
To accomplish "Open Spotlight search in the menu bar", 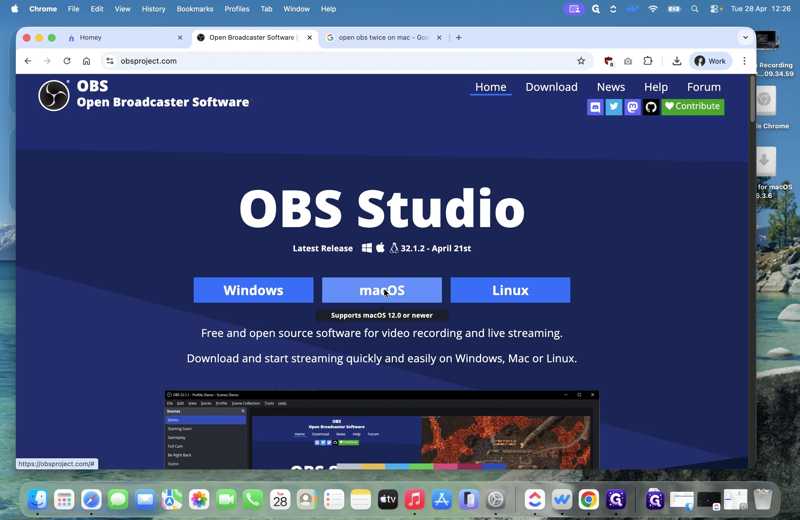I will coord(694,9).
